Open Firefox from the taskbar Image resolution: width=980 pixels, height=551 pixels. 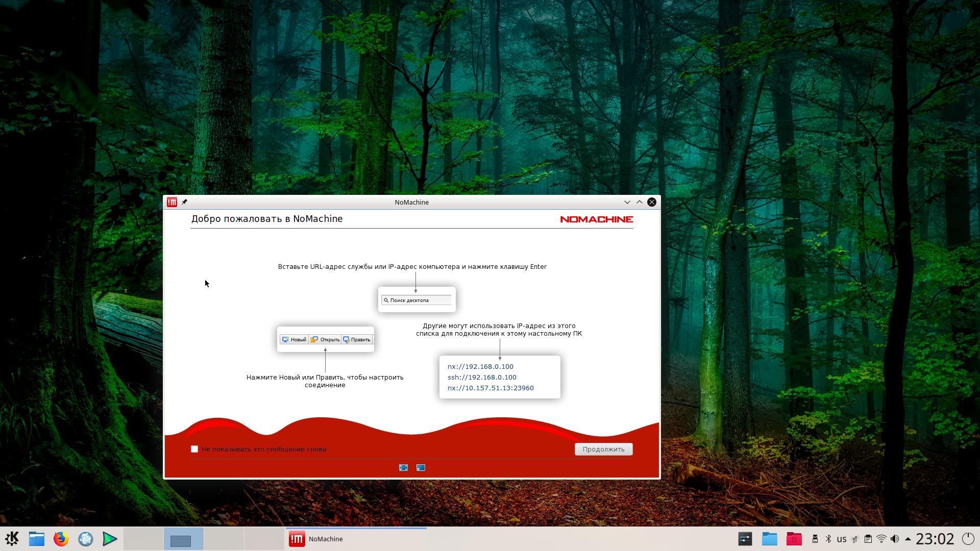(x=61, y=539)
